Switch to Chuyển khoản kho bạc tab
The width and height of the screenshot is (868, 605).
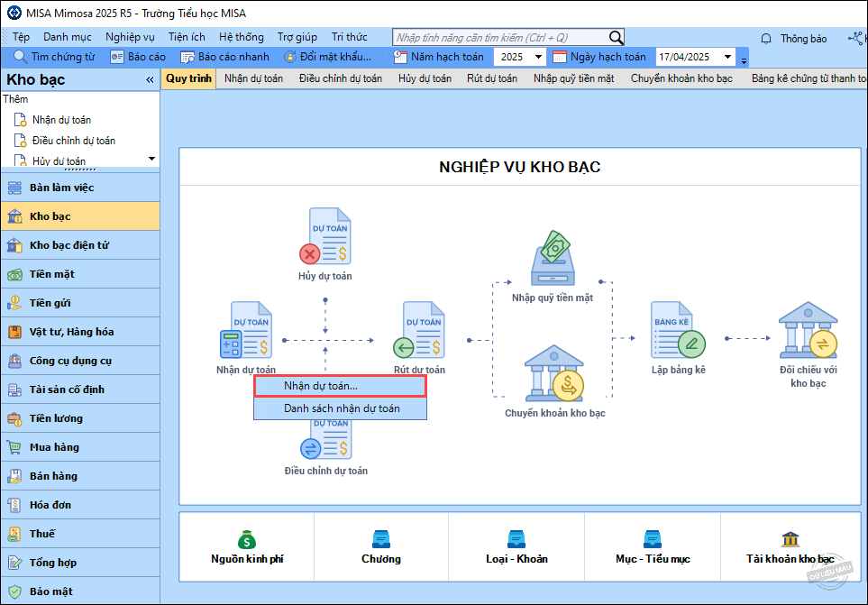point(681,78)
